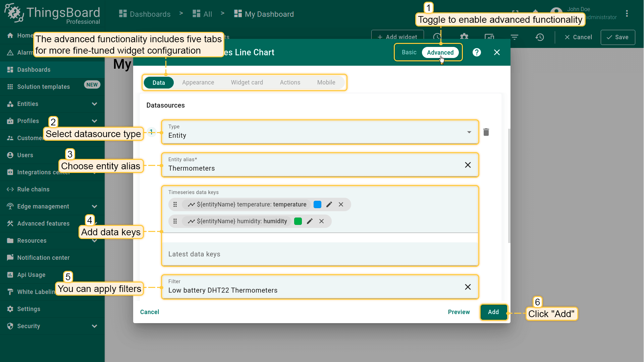644x362 pixels.
Task: Delete the datasource with trash icon
Action: (486, 132)
